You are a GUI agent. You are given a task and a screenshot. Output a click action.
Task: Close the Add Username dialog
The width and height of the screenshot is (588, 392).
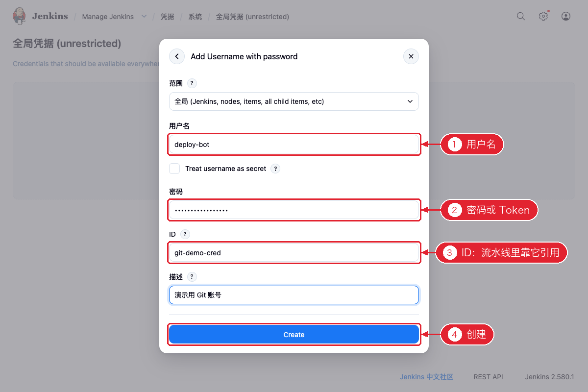tap(411, 56)
